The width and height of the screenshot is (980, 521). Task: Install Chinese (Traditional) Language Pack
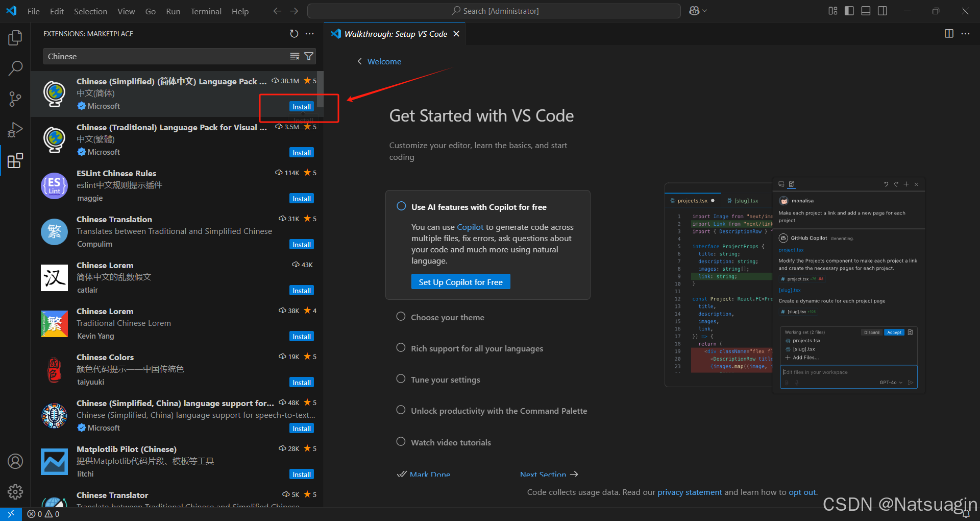pyautogui.click(x=302, y=153)
